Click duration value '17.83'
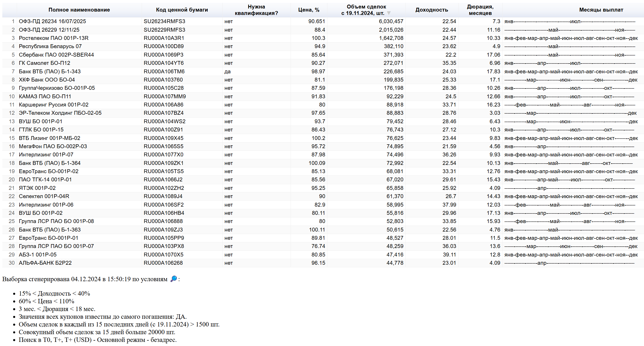The image size is (644, 346). click(493, 72)
